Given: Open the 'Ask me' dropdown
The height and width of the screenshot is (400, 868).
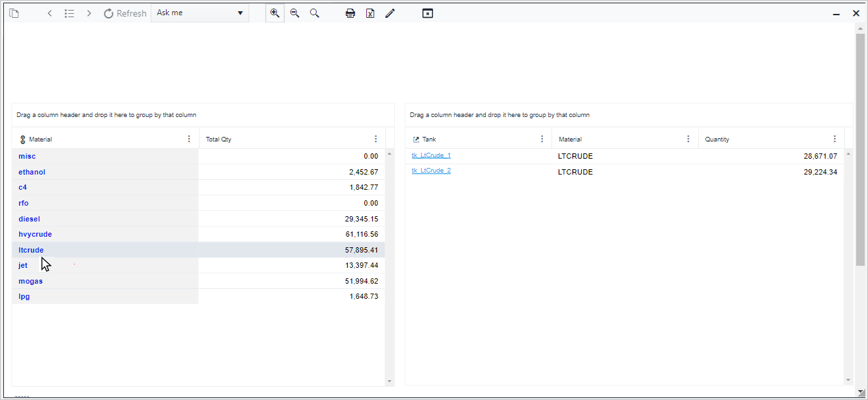Looking at the screenshot, I should pos(200,13).
